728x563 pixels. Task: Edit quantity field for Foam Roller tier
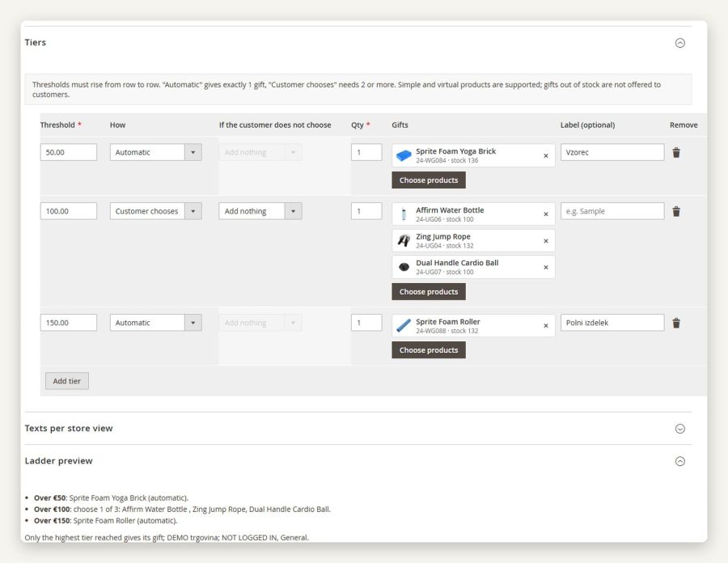366,323
